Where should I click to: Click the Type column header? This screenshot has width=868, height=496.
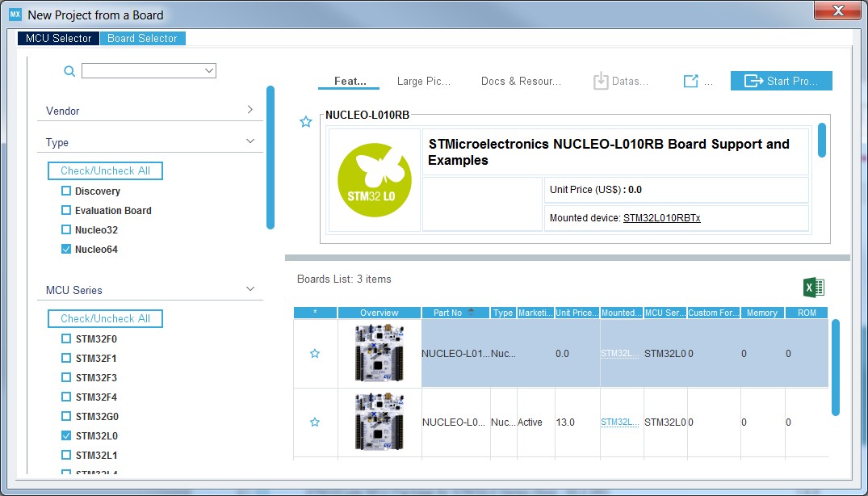(503, 313)
